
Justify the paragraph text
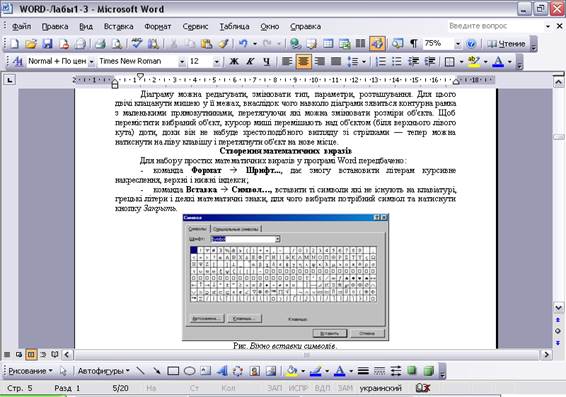pyautogui.click(x=336, y=62)
